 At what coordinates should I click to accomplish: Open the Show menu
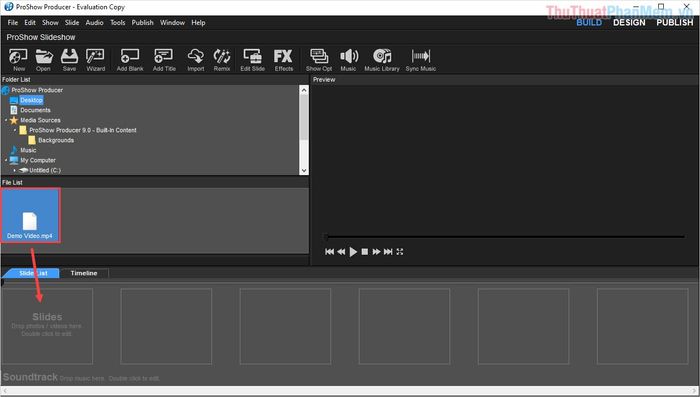click(x=50, y=22)
